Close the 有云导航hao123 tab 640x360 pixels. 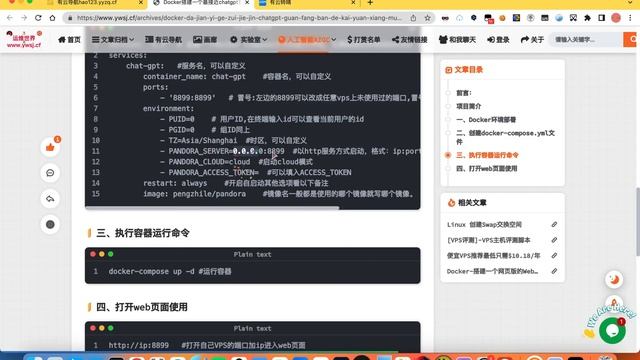(141, 2)
